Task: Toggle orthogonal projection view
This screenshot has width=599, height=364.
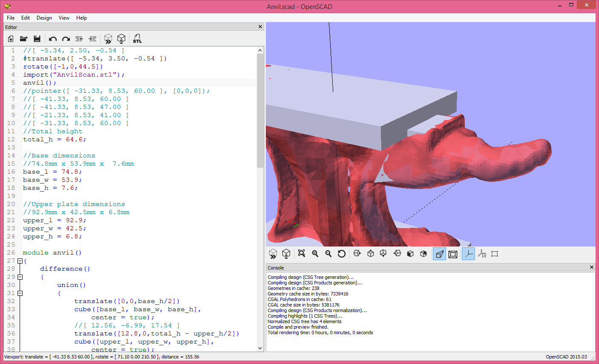Action: pyautogui.click(x=453, y=254)
